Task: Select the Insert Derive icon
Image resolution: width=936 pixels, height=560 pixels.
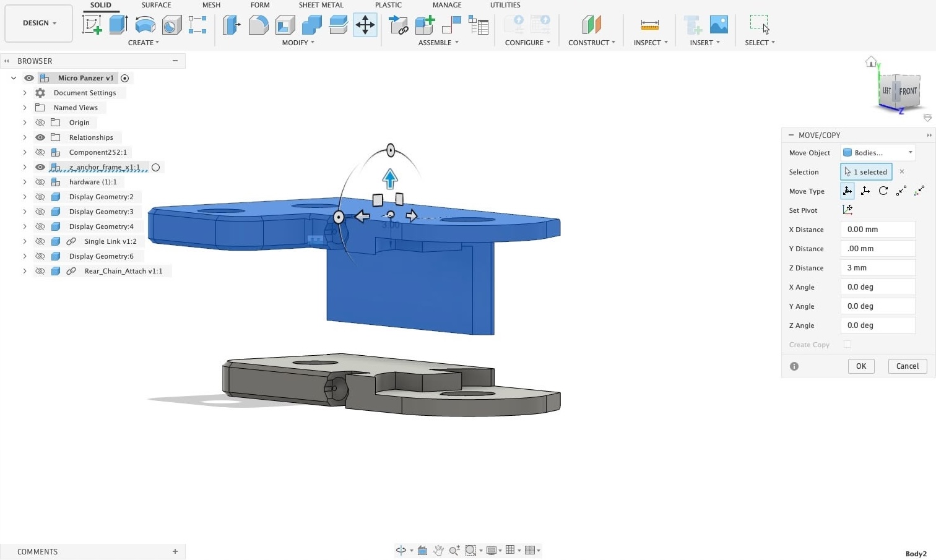Action: pos(692,25)
